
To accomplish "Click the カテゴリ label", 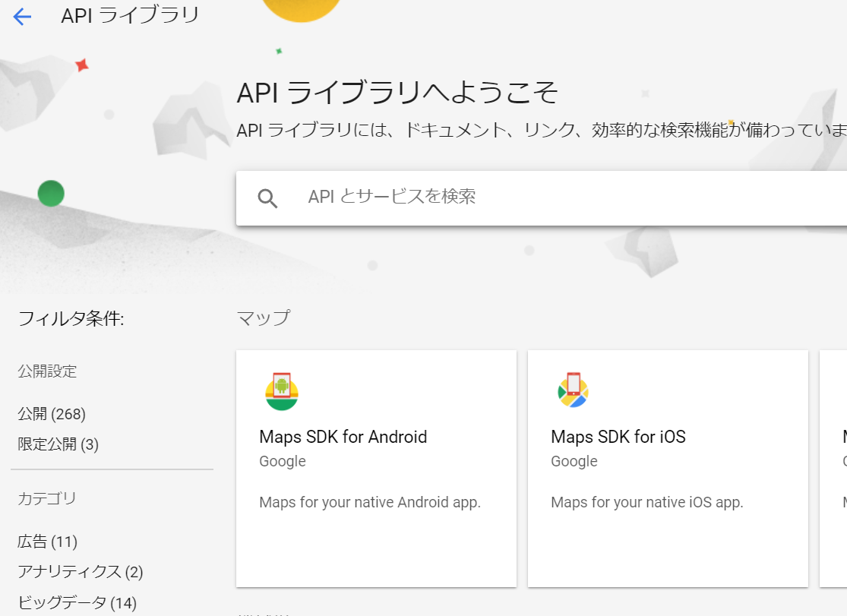I will click(x=47, y=498).
